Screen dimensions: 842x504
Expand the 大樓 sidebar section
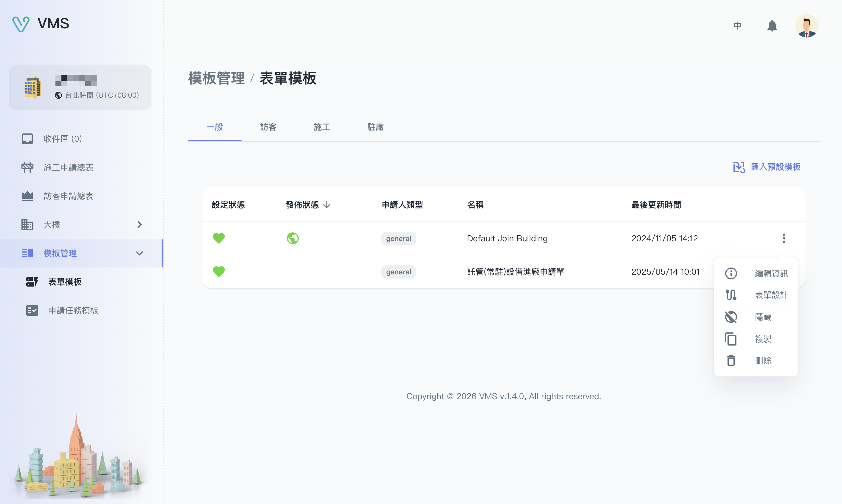point(82,225)
